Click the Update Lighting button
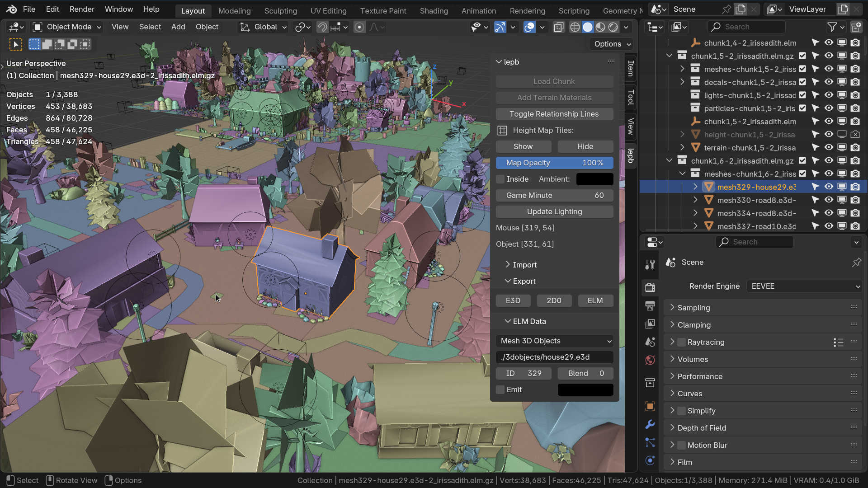868x488 pixels. tap(555, 211)
